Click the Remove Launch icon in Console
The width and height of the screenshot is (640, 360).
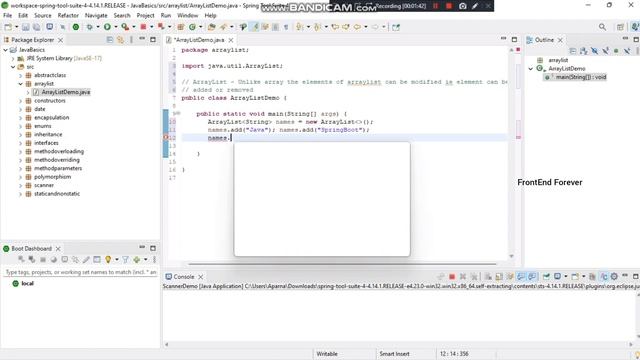click(463, 277)
